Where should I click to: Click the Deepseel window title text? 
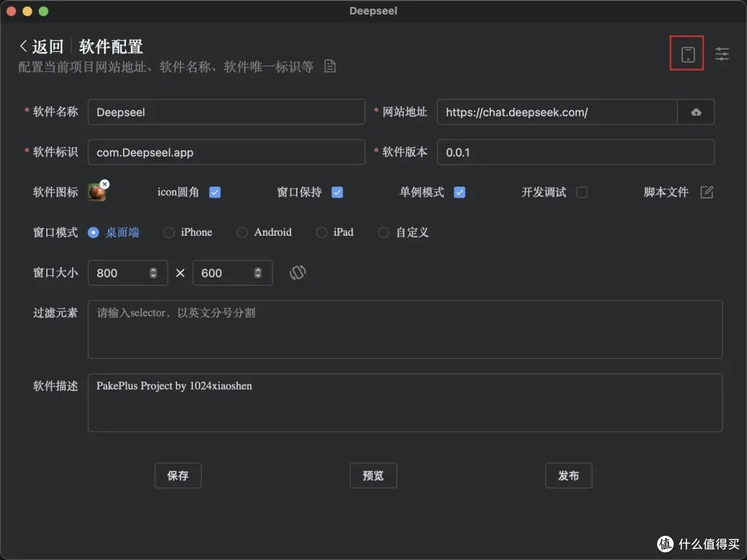pyautogui.click(x=373, y=10)
